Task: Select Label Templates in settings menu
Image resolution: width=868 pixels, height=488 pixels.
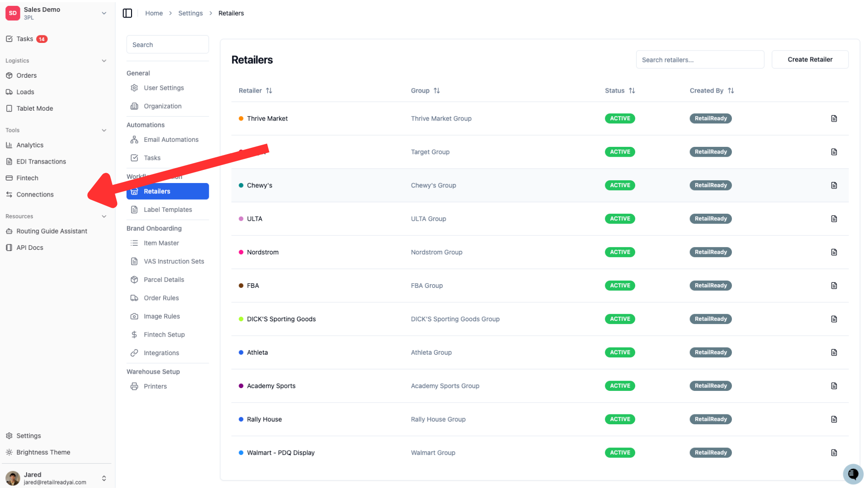Action: click(168, 210)
